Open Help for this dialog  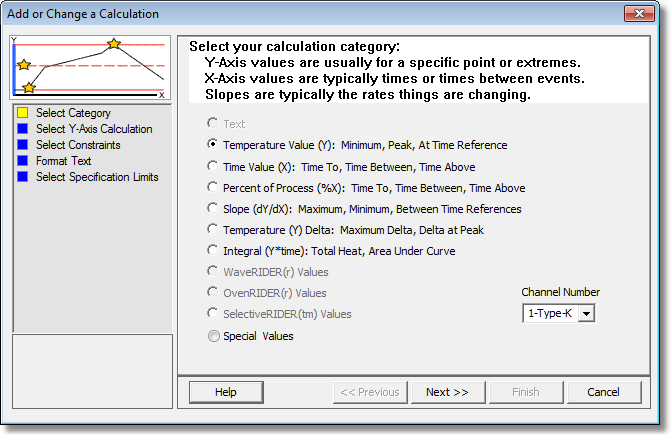pos(226,392)
